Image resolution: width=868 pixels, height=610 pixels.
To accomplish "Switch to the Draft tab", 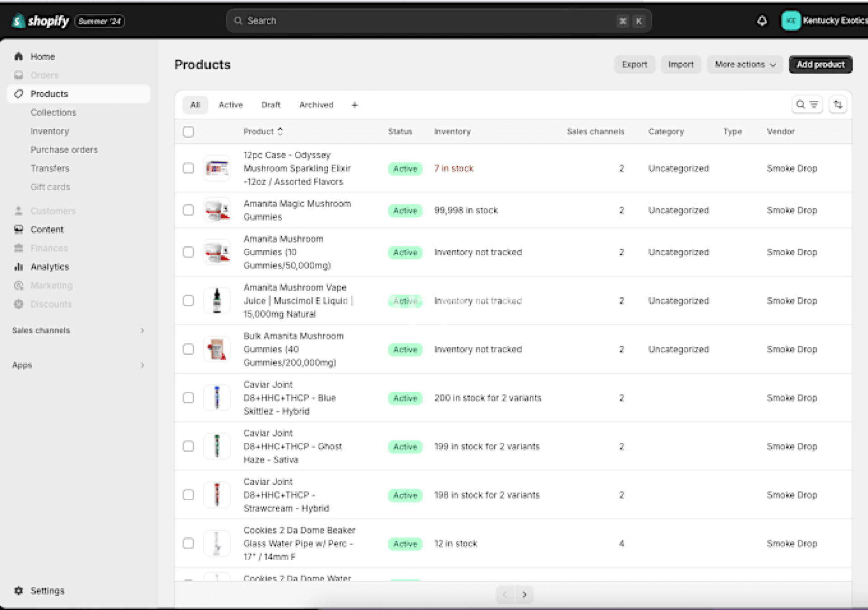I will pyautogui.click(x=270, y=105).
